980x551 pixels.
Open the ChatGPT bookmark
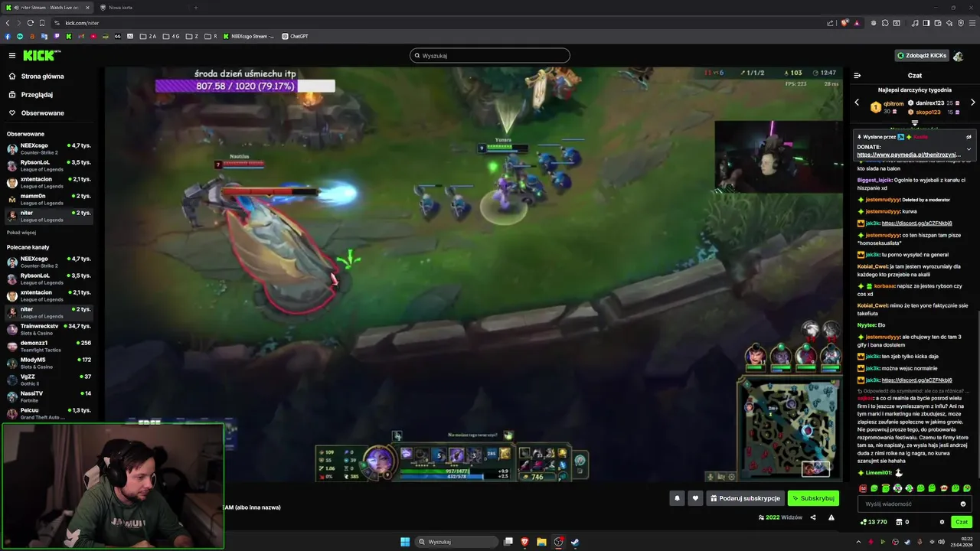click(x=295, y=36)
